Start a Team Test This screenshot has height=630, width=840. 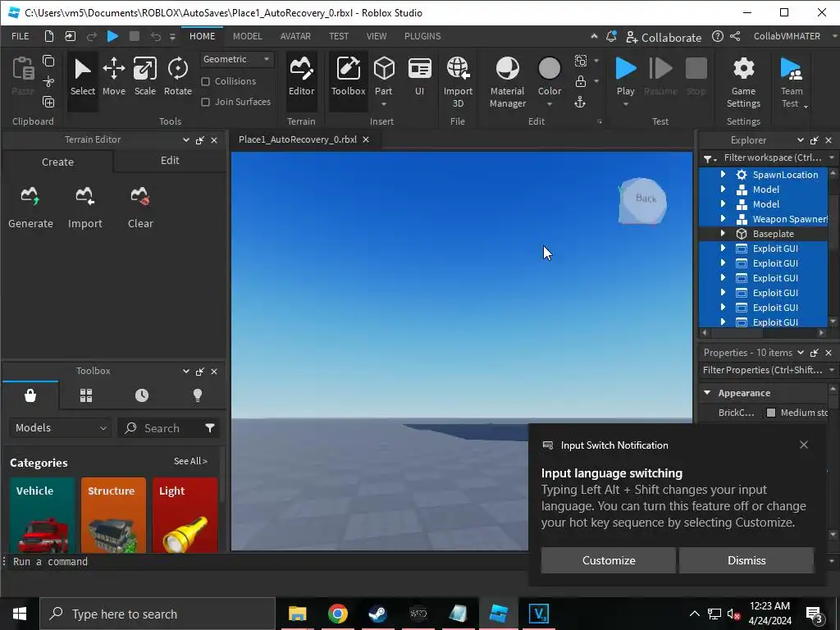[x=792, y=82]
